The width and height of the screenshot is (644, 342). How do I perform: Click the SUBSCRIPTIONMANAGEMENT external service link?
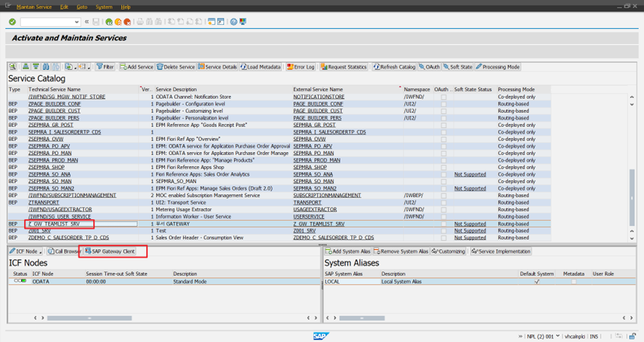click(327, 195)
